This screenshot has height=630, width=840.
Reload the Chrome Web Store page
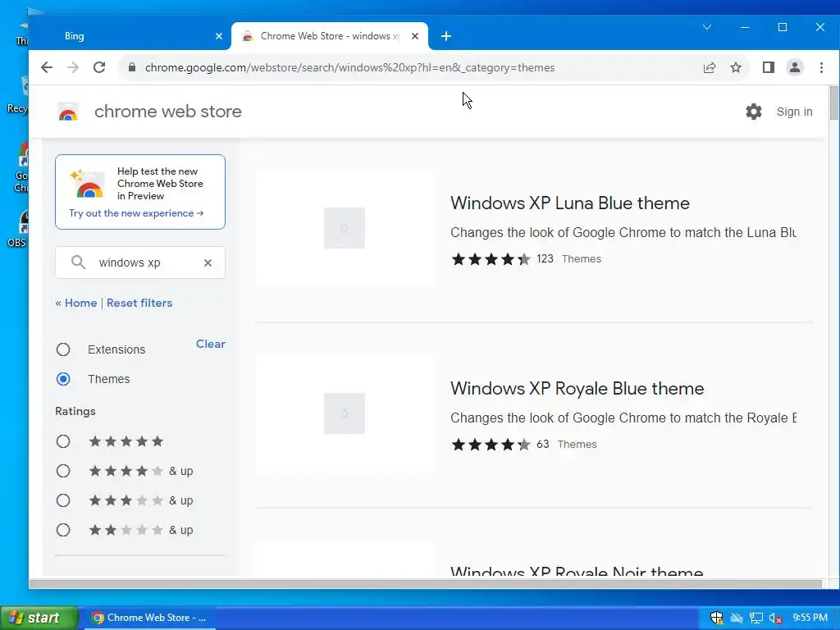tap(99, 67)
